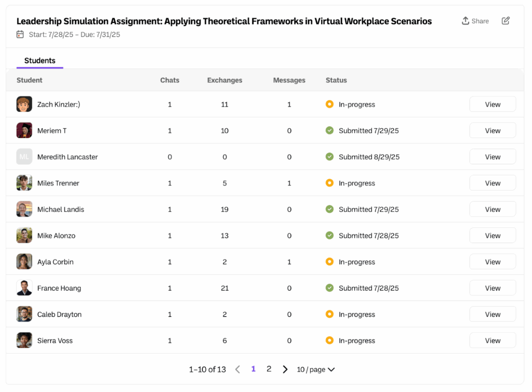Click the edit pencil icon
Image resolution: width=532 pixels, height=392 pixels.
(506, 21)
